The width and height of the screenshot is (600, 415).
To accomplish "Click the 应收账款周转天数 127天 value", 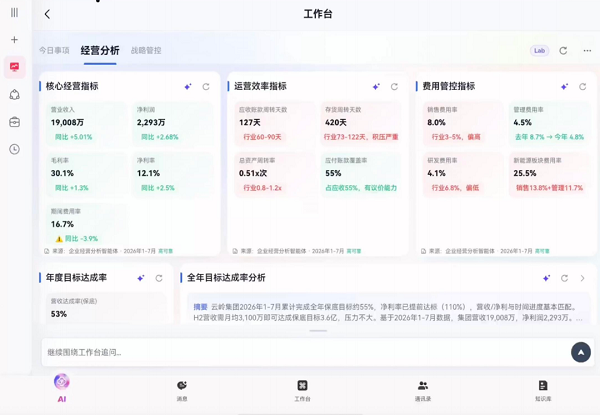I will 250,122.
